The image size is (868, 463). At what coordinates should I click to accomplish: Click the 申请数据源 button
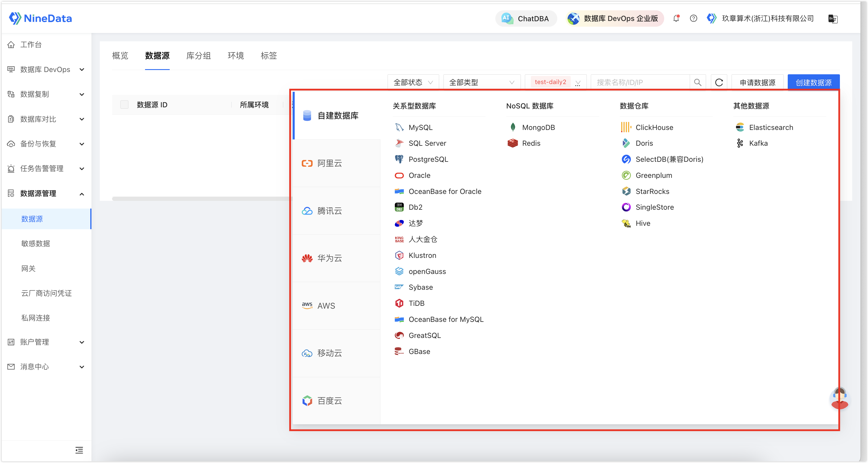757,82
